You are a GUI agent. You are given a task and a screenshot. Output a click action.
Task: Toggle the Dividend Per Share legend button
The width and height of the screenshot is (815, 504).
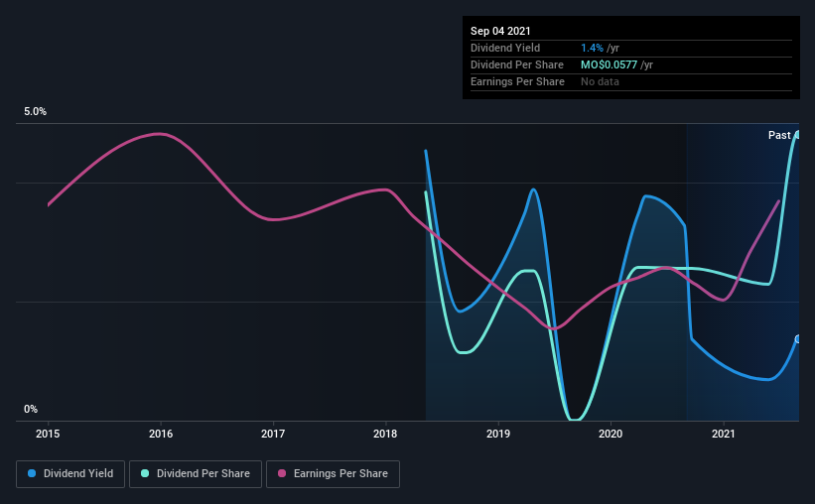pyautogui.click(x=196, y=474)
